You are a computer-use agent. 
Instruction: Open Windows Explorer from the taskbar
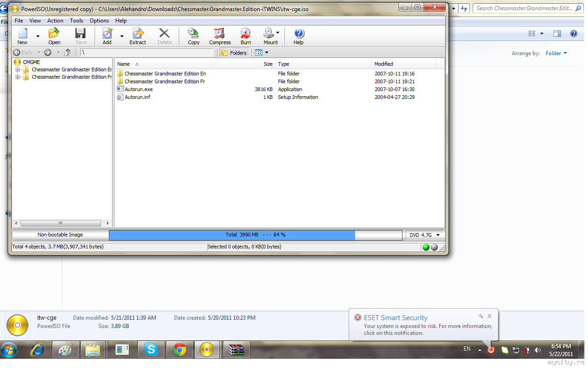(94, 350)
